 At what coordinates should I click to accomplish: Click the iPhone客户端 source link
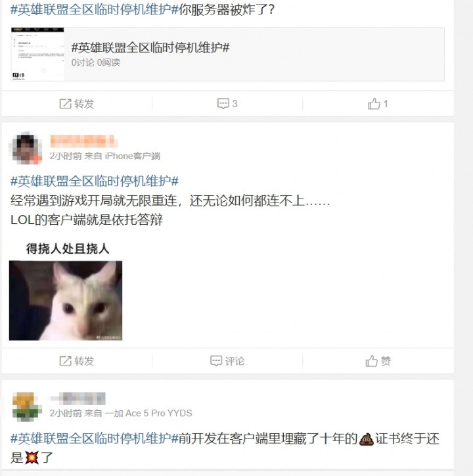tap(132, 156)
